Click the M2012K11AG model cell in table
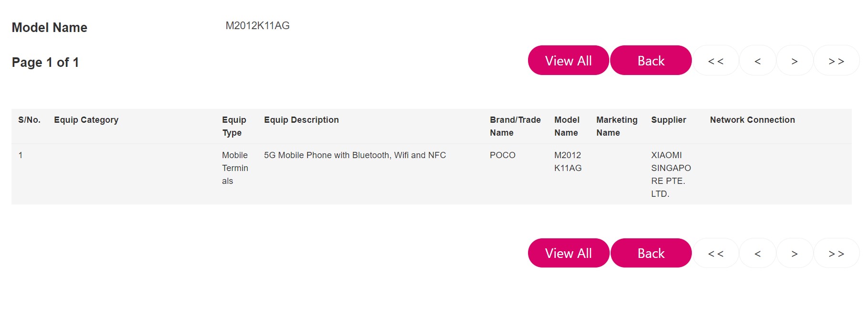Screen dimensions: 868x310 coord(568,161)
